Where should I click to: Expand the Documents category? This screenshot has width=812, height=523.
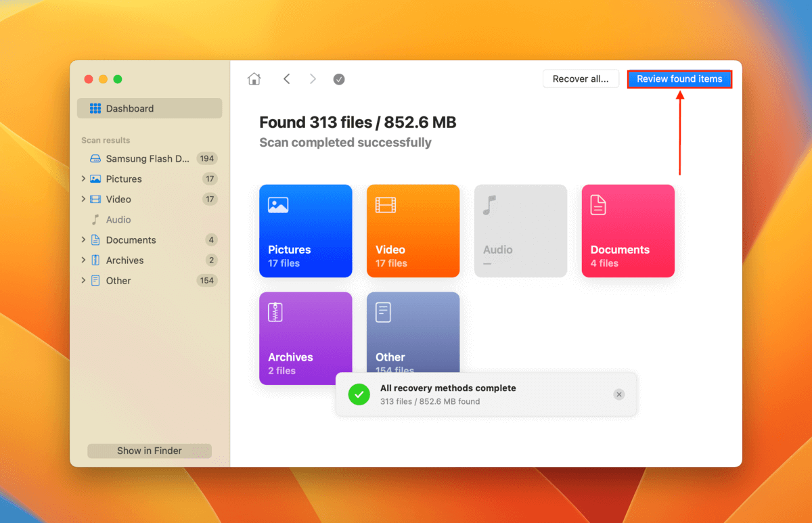tap(83, 240)
